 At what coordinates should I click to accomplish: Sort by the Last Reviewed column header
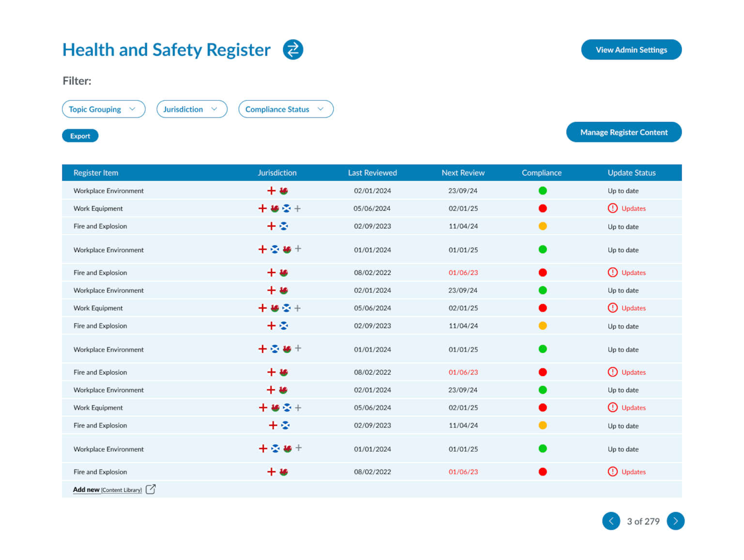tap(372, 173)
